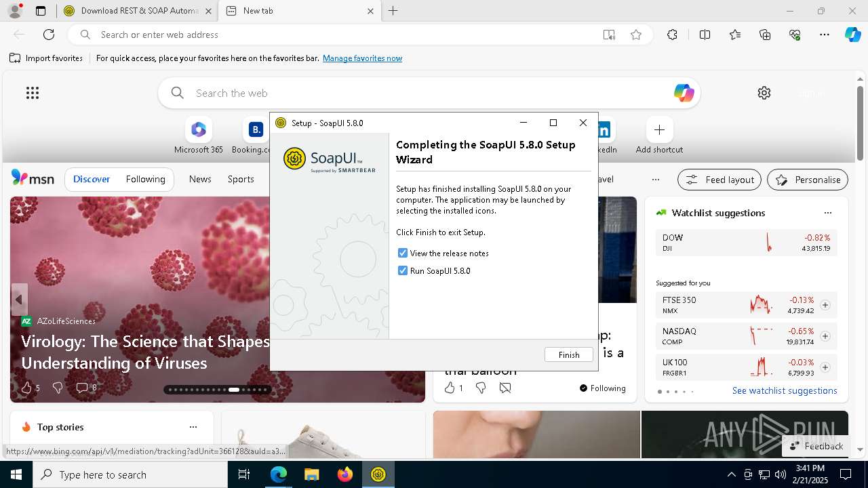Screen dimensions: 868x488
Task: Open See watchlist suggestions link
Action: pos(785,390)
